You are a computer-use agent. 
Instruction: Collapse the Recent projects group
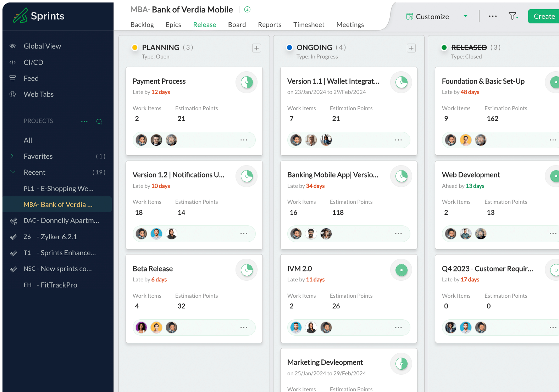tap(12, 172)
